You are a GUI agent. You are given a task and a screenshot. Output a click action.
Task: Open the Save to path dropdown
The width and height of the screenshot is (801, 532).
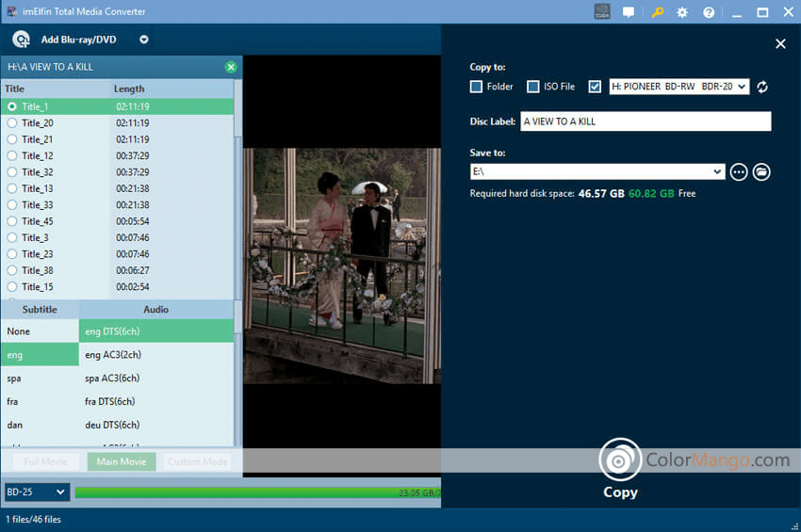pyautogui.click(x=717, y=171)
